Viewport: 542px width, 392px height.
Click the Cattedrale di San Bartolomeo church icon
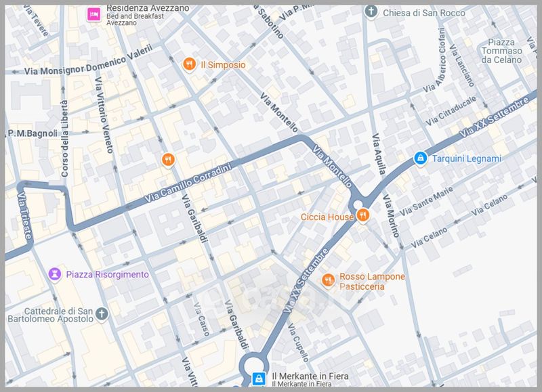[102, 314]
